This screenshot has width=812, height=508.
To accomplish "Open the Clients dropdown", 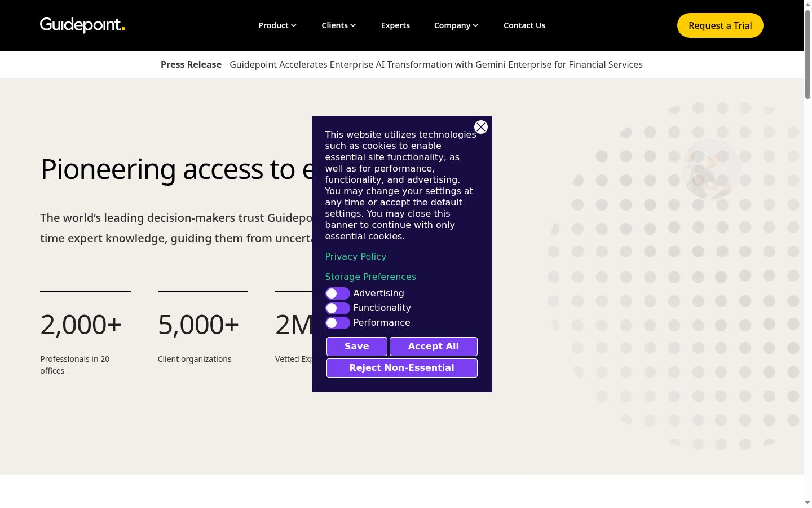I will coord(339,25).
